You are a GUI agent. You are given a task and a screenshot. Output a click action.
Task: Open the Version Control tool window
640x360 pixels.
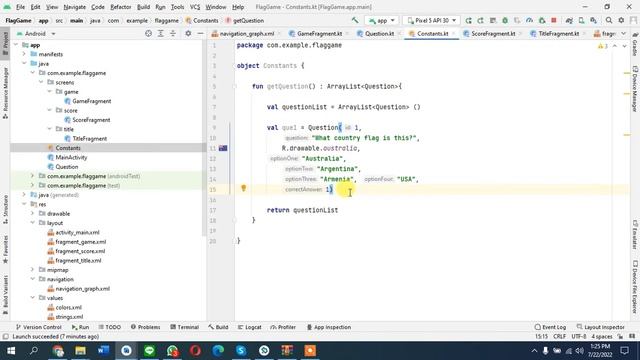click(x=38, y=327)
